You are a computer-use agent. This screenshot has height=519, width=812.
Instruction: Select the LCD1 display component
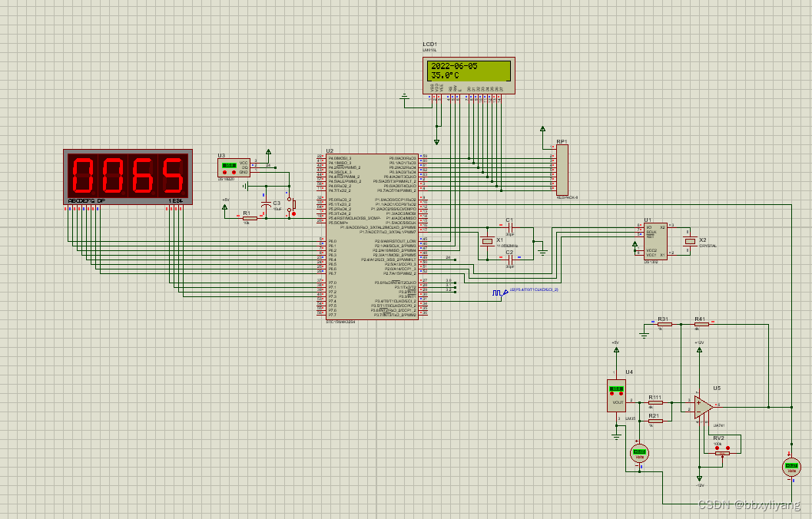coord(469,75)
